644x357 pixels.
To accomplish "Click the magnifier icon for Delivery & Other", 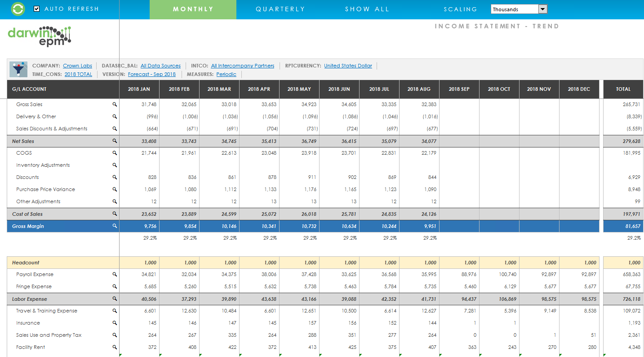I will 115,116.
